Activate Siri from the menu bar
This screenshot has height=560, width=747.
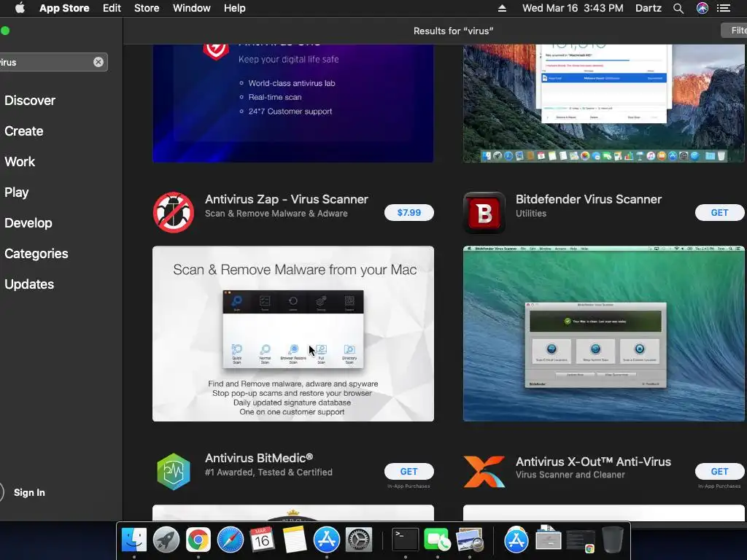pos(703,8)
